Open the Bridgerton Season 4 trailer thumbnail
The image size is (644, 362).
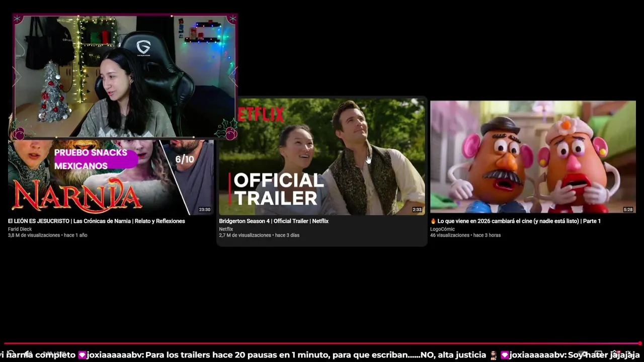(x=322, y=157)
